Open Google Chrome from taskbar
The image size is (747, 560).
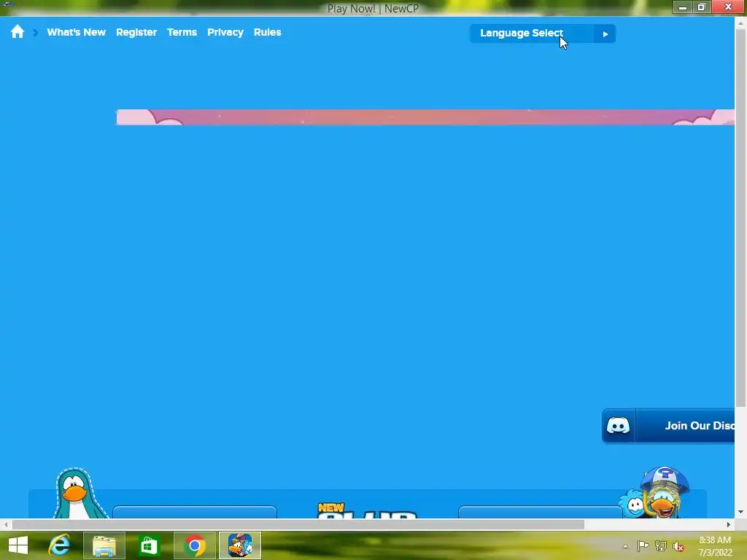pos(194,545)
